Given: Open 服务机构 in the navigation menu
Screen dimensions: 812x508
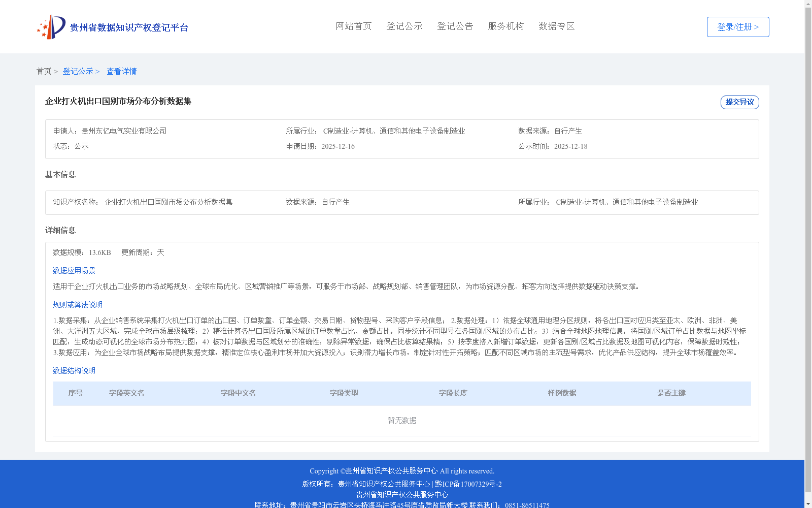Looking at the screenshot, I should (x=506, y=26).
